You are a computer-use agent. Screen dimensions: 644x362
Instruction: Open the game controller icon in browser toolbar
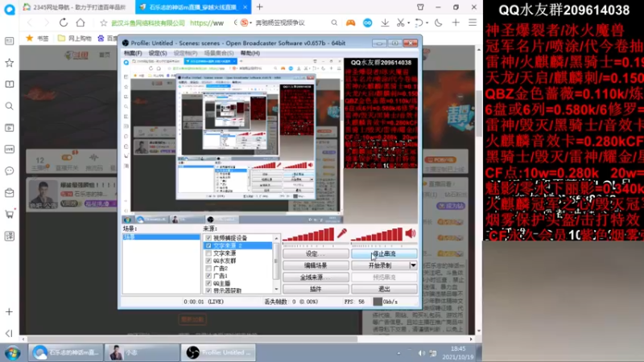click(x=350, y=23)
